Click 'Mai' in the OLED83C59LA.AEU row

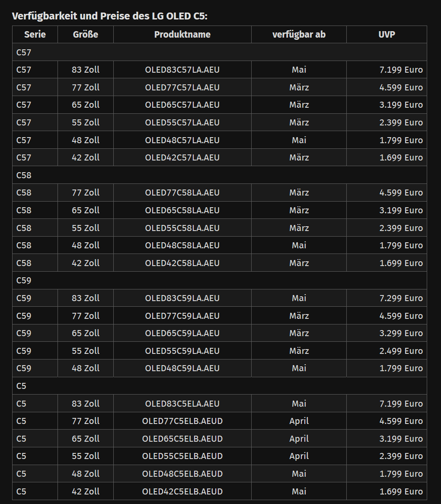[299, 298]
